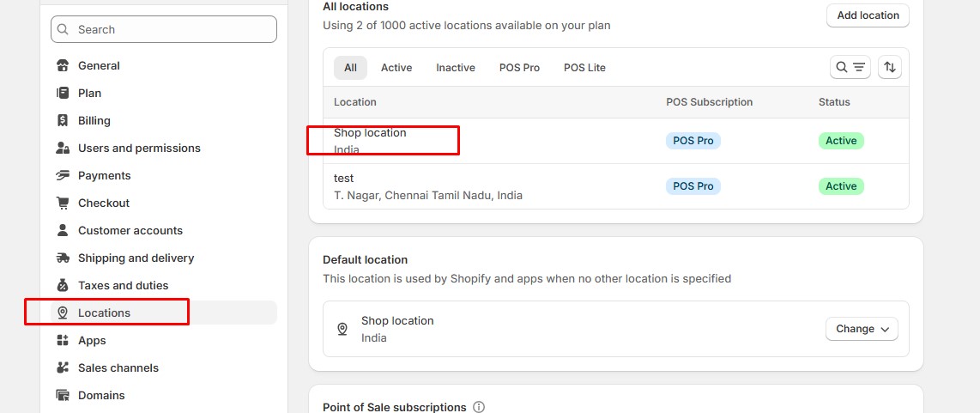The width and height of the screenshot is (980, 413).
Task: Click the General settings store icon
Action: [x=63, y=66]
